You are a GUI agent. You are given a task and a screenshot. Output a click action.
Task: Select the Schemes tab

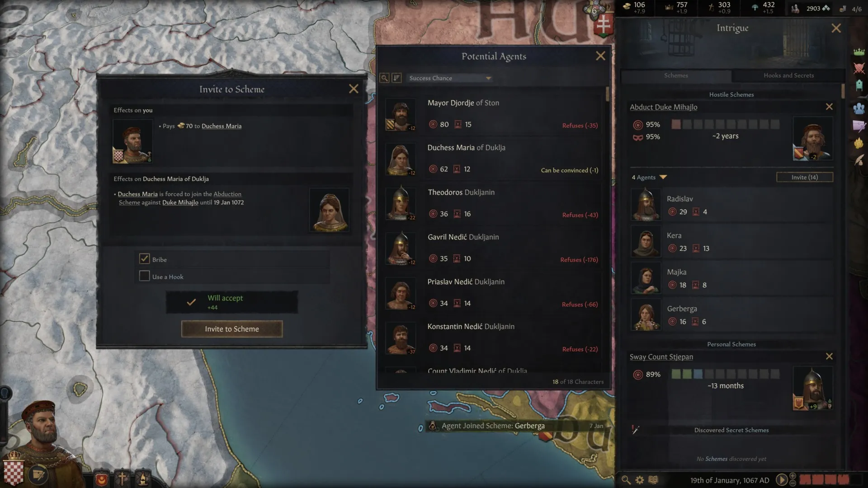[x=676, y=75]
